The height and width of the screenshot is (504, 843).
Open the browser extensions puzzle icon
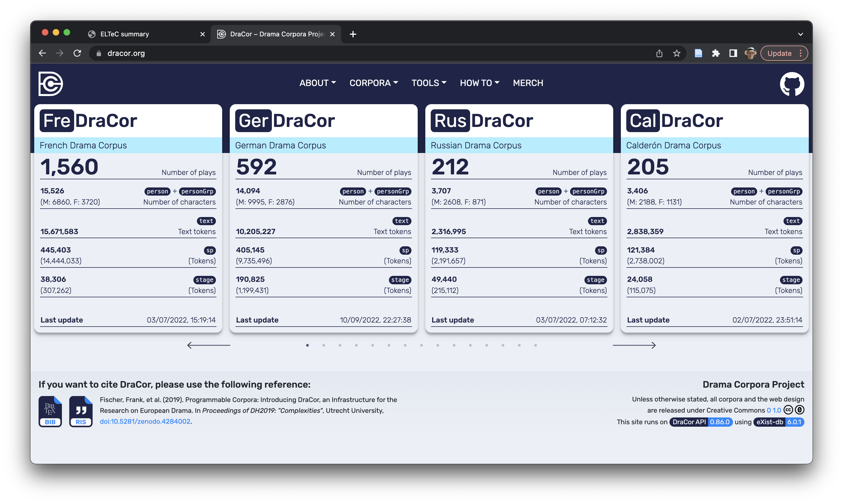(x=716, y=53)
